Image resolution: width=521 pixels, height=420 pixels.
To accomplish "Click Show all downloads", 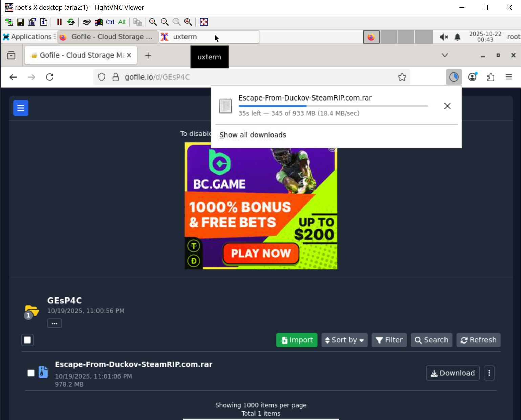I will point(253,135).
